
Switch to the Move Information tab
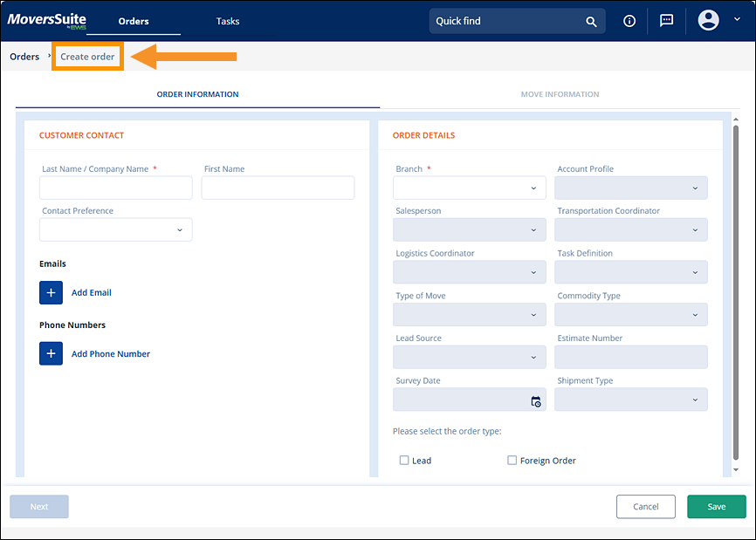click(x=560, y=94)
